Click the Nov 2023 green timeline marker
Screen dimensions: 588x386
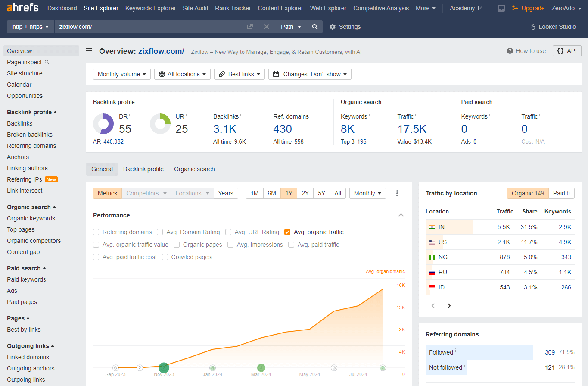coord(164,368)
